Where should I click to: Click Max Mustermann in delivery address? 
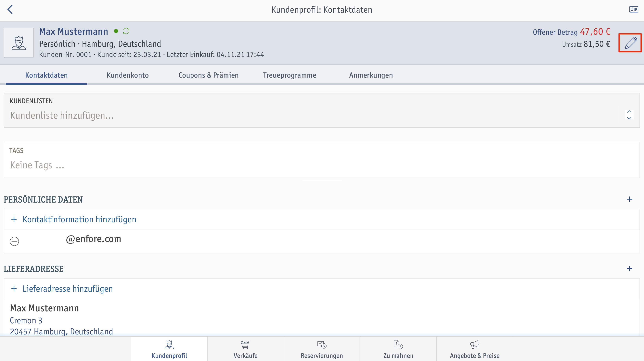tap(44, 308)
